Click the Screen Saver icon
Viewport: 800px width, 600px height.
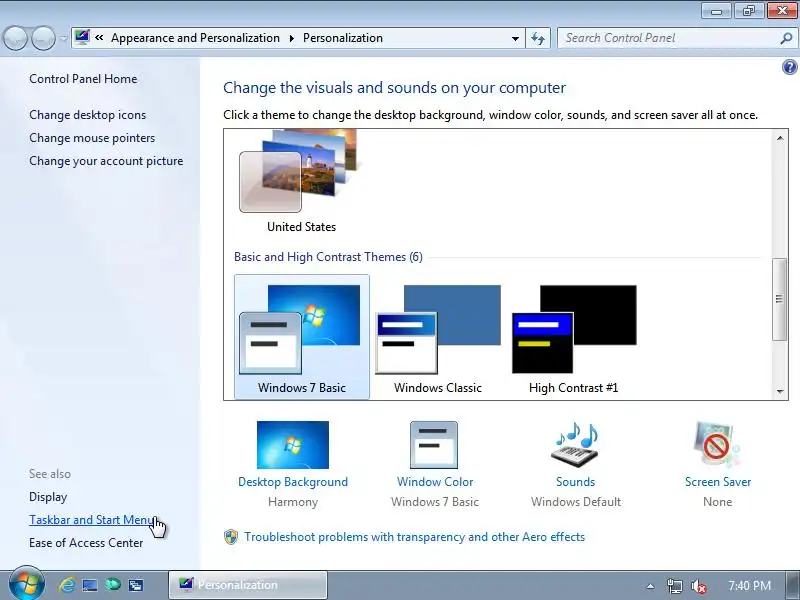pyautogui.click(x=716, y=444)
